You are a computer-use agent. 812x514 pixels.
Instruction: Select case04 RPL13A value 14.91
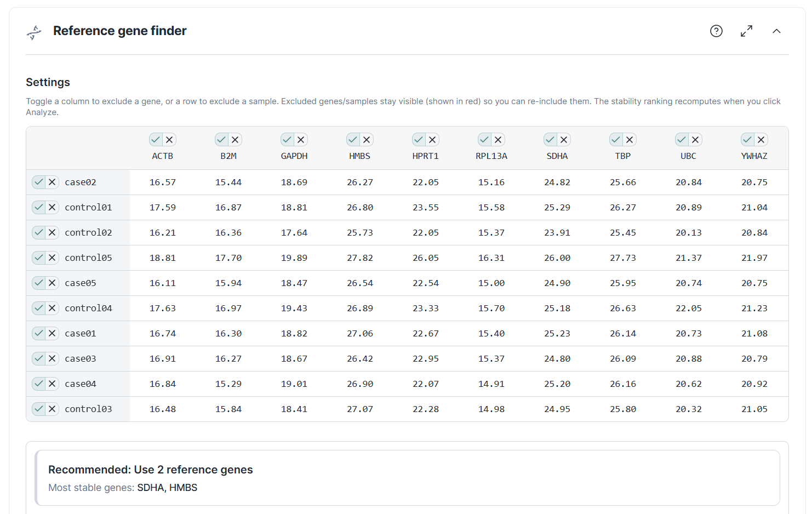click(491, 384)
